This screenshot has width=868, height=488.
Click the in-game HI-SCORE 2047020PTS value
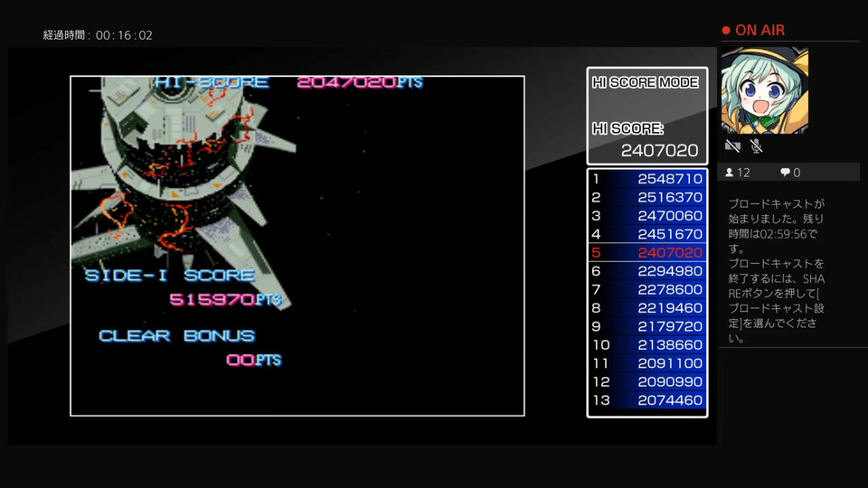click(x=360, y=83)
